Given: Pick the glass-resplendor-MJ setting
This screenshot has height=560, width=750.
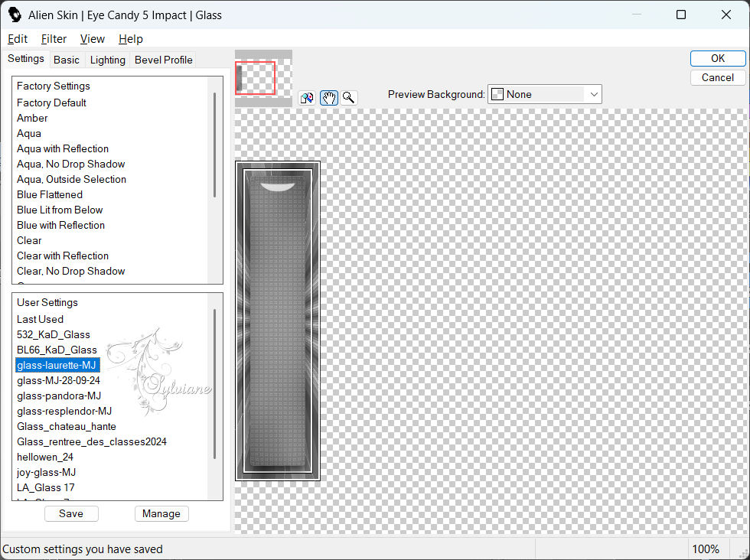Looking at the screenshot, I should 64,412.
